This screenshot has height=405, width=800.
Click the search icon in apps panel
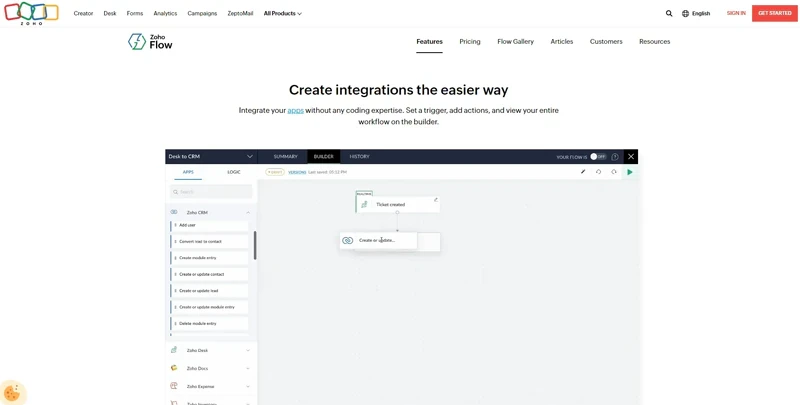(176, 192)
